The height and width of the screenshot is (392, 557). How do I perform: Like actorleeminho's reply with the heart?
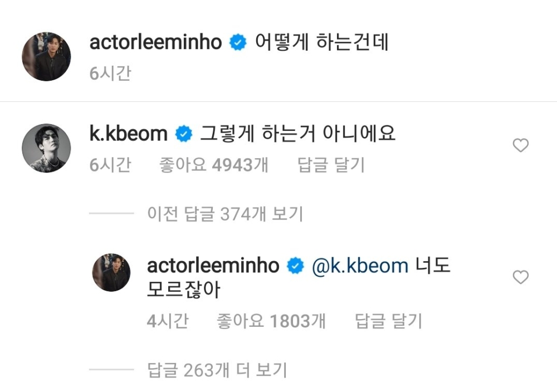click(x=521, y=277)
